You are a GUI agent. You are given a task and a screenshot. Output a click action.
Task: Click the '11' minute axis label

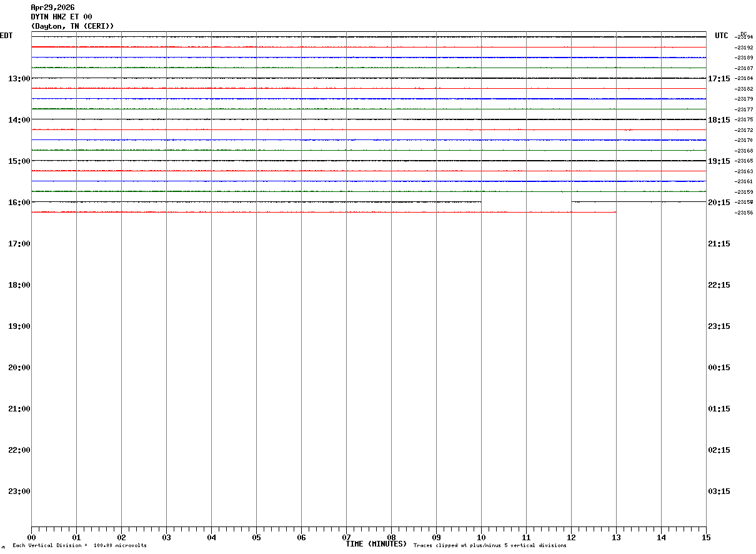point(526,537)
